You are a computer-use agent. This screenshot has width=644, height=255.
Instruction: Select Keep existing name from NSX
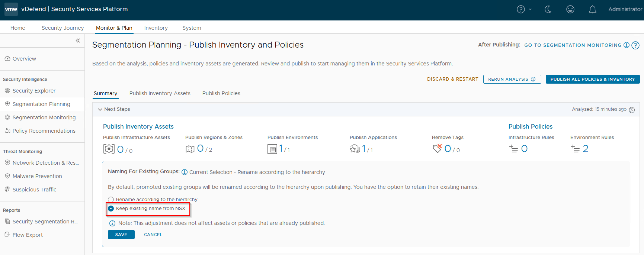coord(111,209)
